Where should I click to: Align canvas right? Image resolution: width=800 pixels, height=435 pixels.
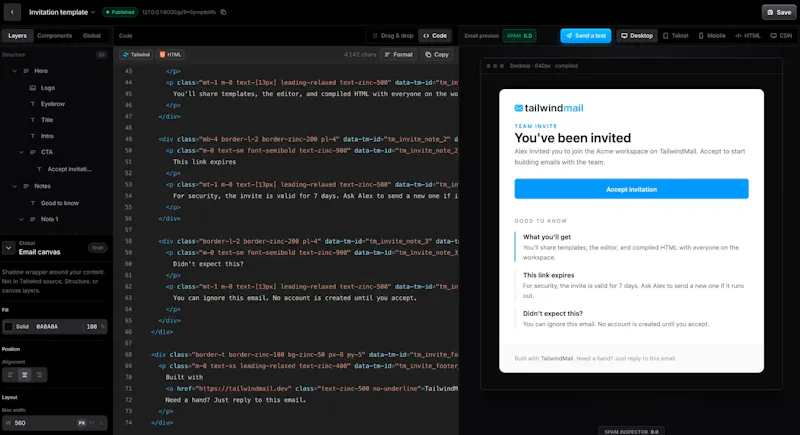(x=39, y=375)
